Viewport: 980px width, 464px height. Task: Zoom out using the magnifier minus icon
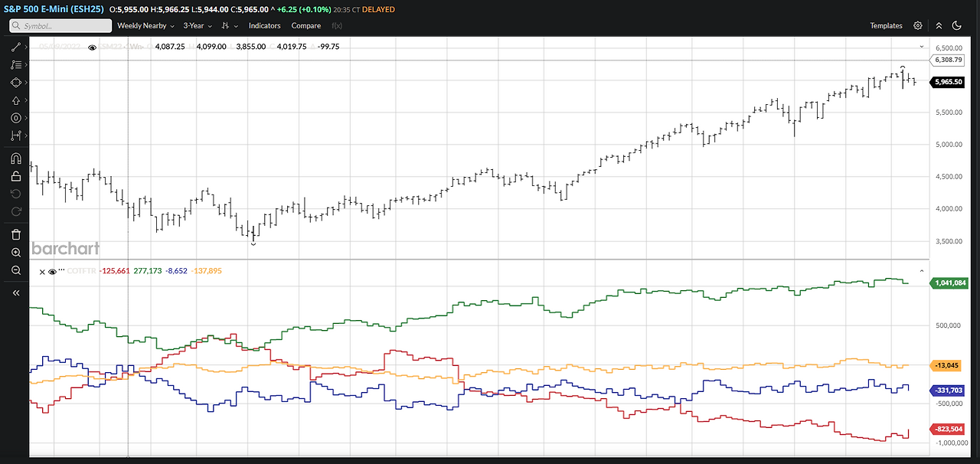pyautogui.click(x=16, y=270)
